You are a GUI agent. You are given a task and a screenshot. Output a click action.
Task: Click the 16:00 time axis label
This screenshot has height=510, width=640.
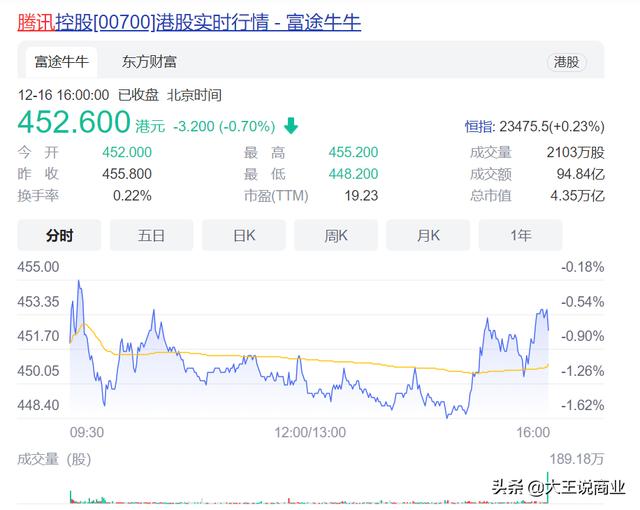coord(533,432)
